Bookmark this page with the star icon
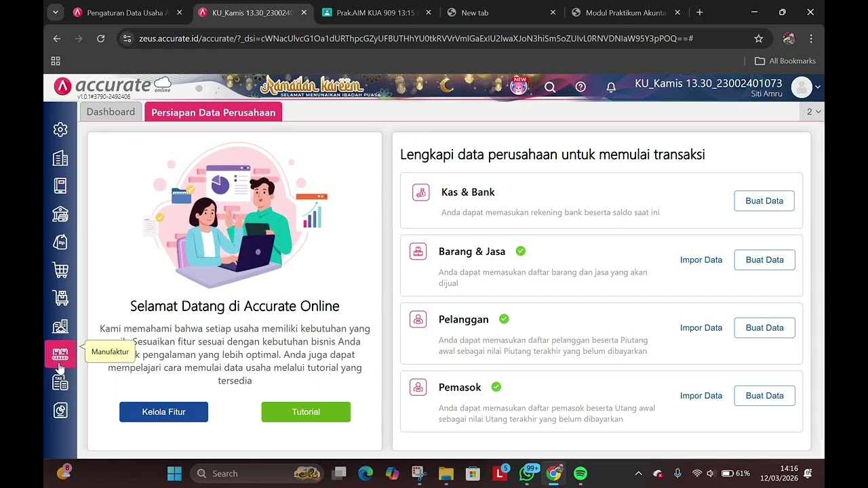This screenshot has width=868, height=488. (x=759, y=39)
